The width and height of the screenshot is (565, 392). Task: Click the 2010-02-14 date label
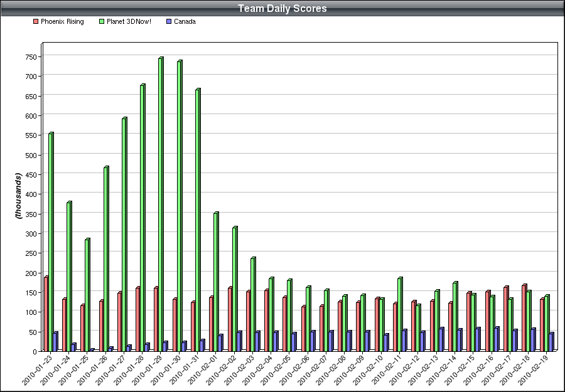click(441, 369)
